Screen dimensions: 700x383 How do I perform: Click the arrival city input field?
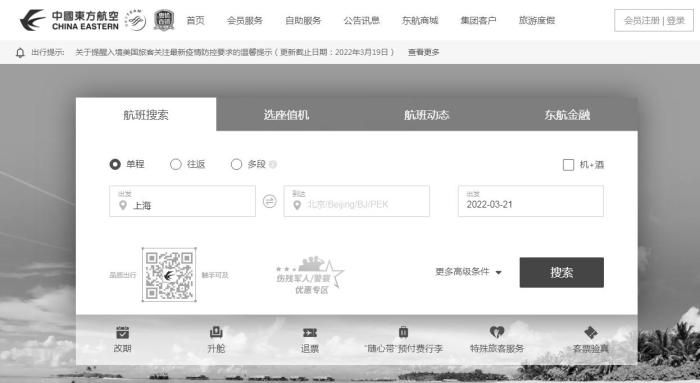[x=357, y=201]
